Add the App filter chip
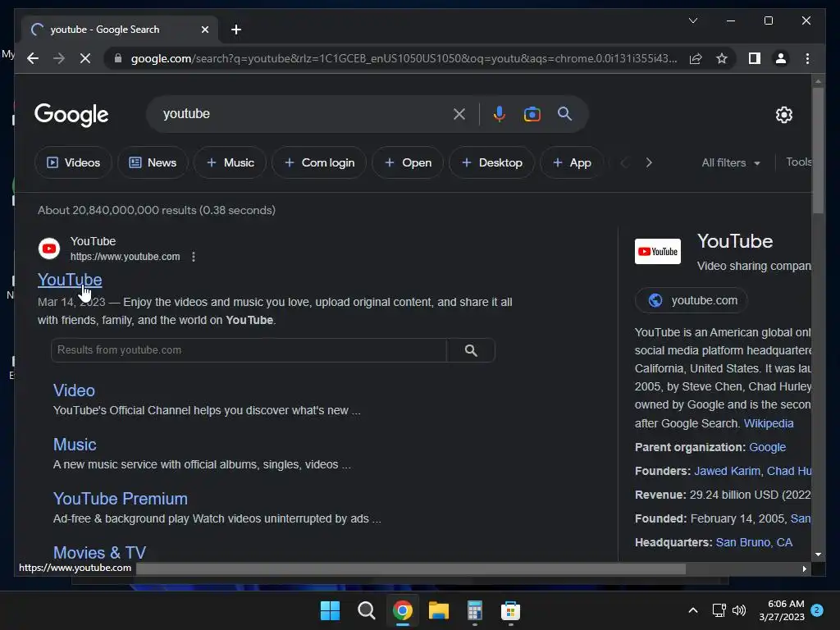 [x=572, y=162]
